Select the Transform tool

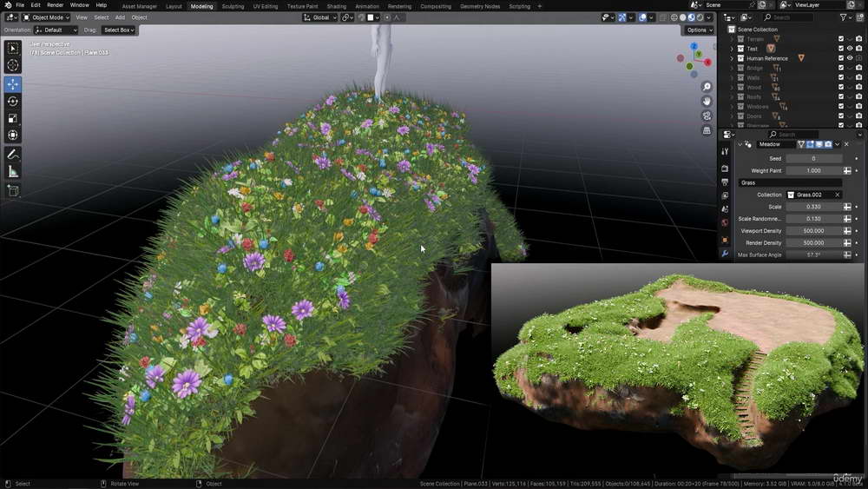coord(13,135)
